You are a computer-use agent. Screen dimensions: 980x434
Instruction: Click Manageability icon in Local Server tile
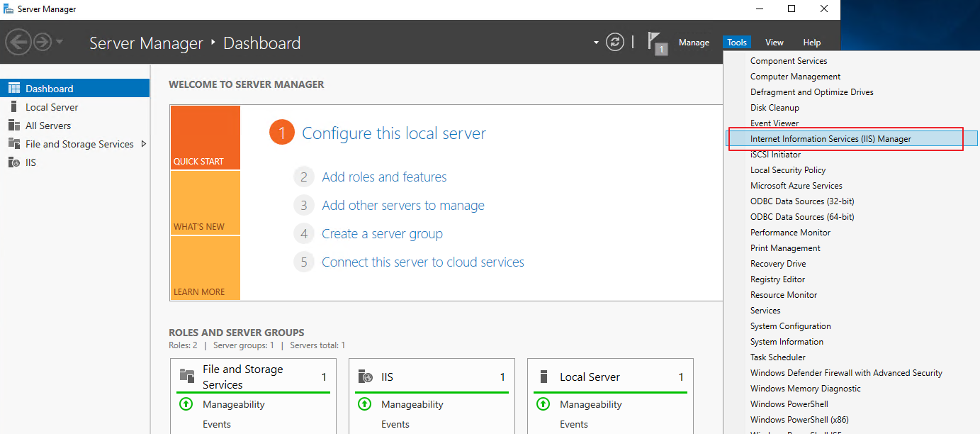(x=543, y=404)
